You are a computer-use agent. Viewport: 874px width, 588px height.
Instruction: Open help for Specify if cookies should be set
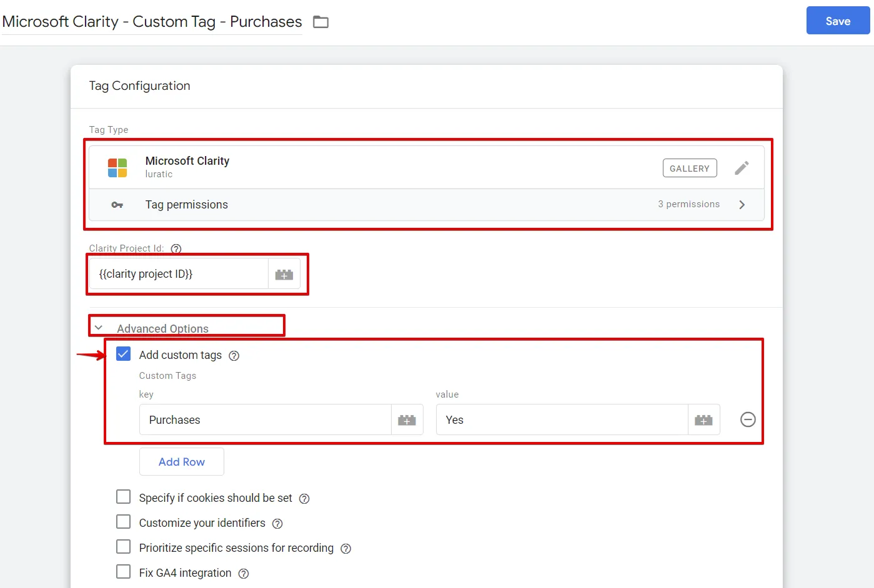click(x=304, y=499)
